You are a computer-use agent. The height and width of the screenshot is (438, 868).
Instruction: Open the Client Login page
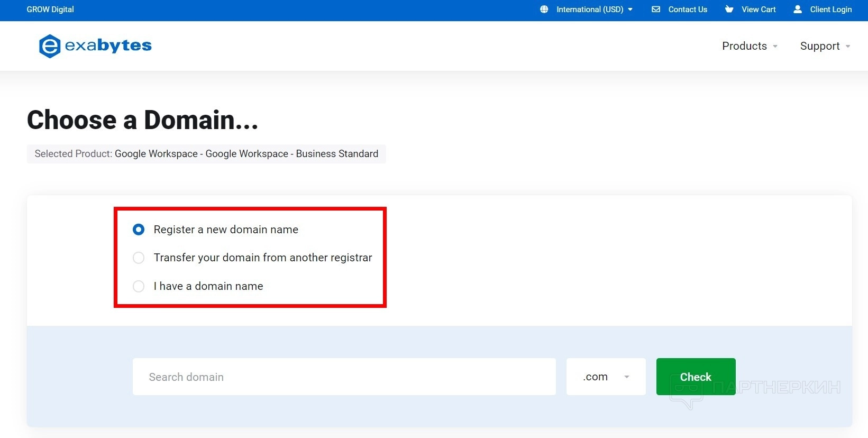[x=830, y=10]
